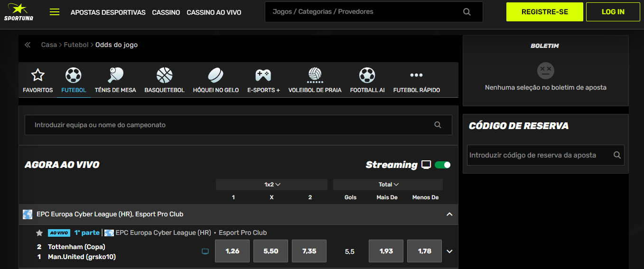The image size is (644, 269).
Task: Open the hamburger menu icon
Action: (x=55, y=12)
